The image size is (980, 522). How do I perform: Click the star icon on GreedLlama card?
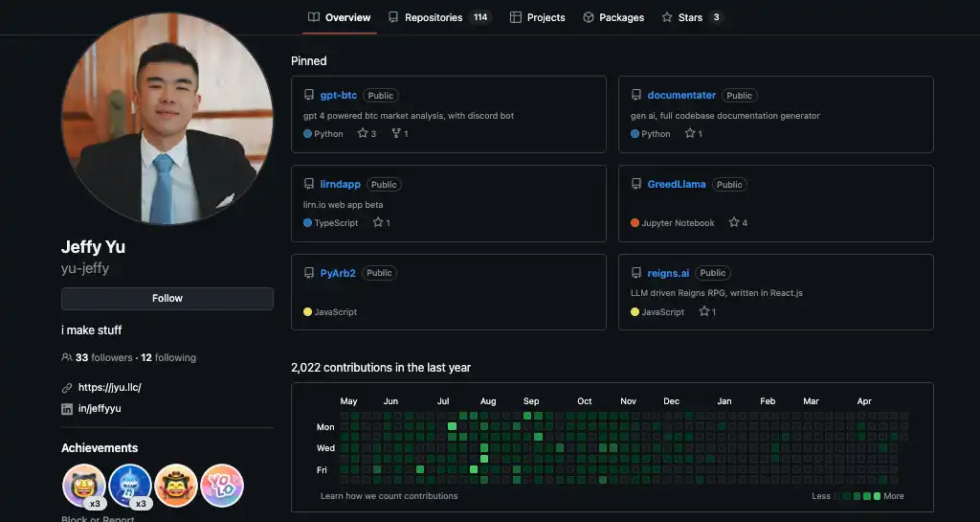tap(734, 223)
